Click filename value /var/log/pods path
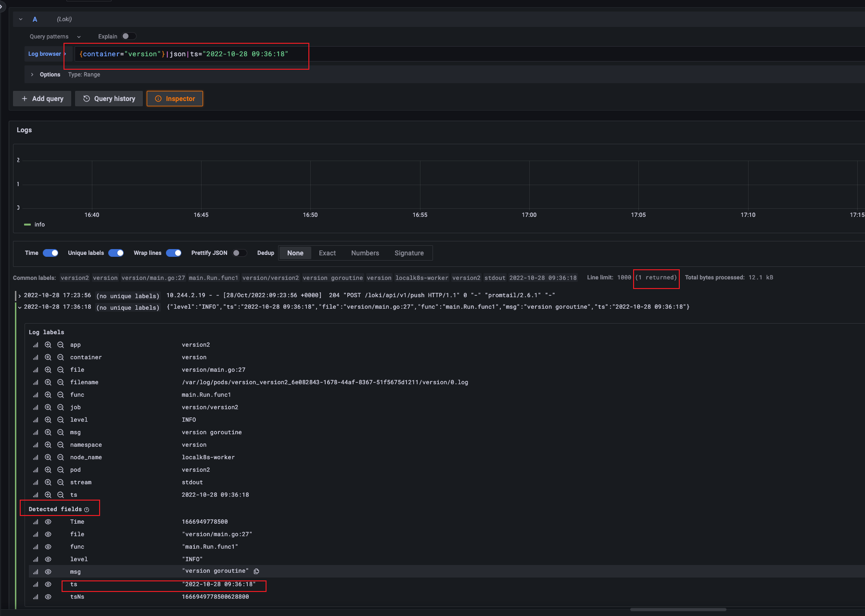Image resolution: width=865 pixels, height=616 pixels. [x=325, y=382]
